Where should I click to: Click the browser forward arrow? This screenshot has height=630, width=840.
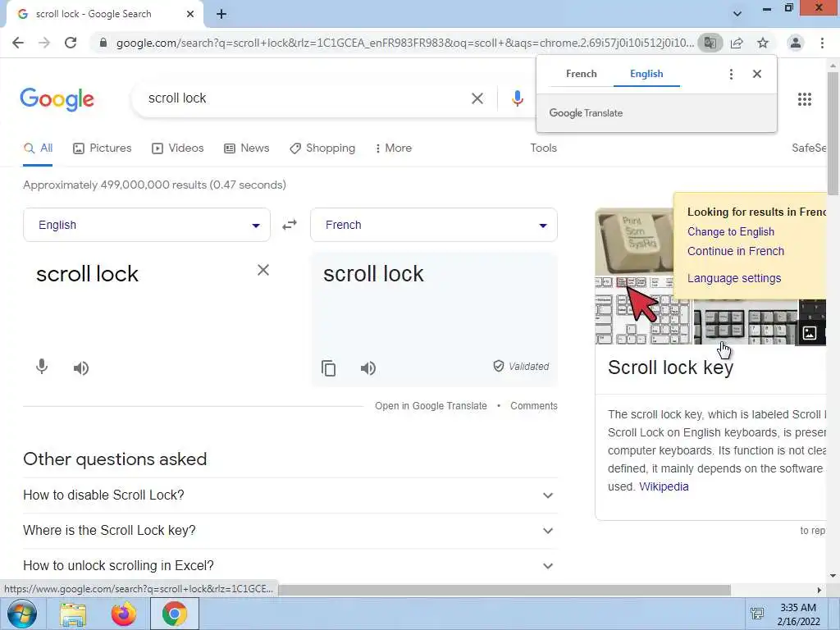[44, 43]
